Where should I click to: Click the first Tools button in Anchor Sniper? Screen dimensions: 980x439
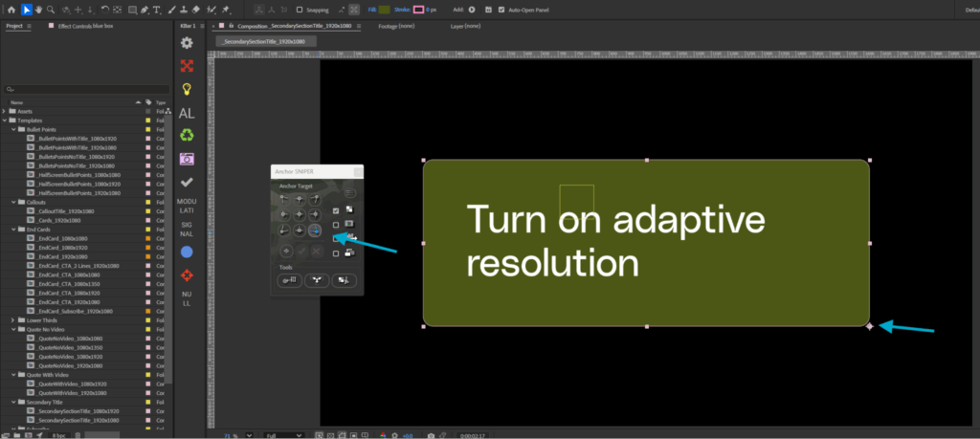click(x=290, y=280)
